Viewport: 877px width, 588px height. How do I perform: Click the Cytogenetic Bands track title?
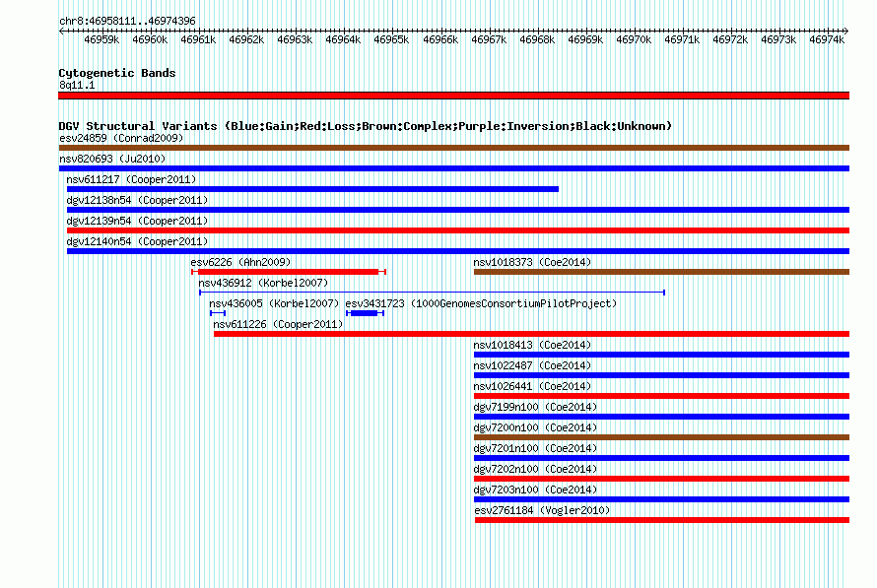(117, 73)
